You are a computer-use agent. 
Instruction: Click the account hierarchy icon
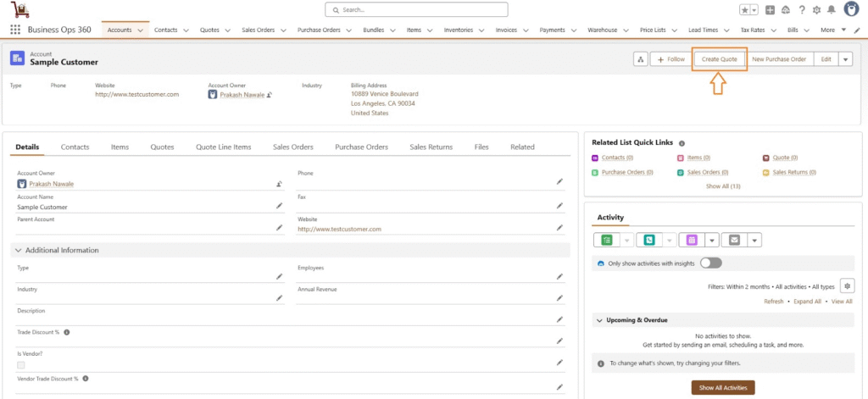pyautogui.click(x=640, y=59)
